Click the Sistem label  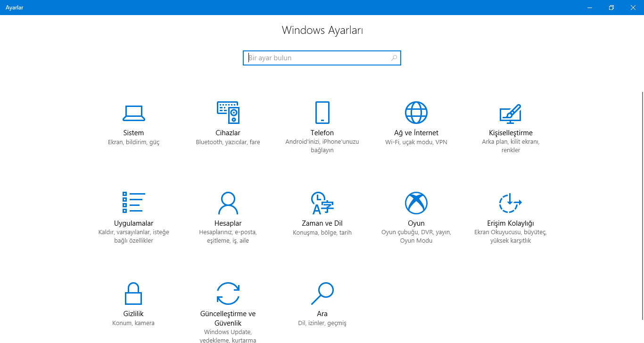tap(133, 133)
